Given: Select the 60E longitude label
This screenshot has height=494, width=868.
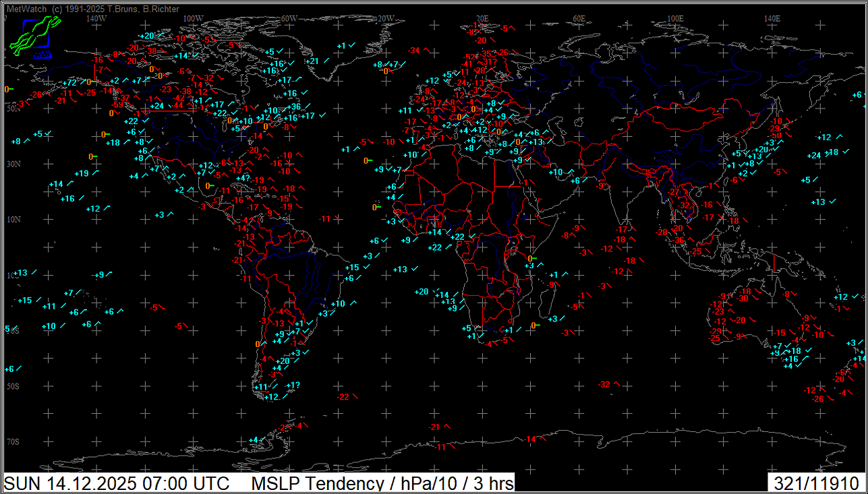Looking at the screenshot, I should coord(579,18).
